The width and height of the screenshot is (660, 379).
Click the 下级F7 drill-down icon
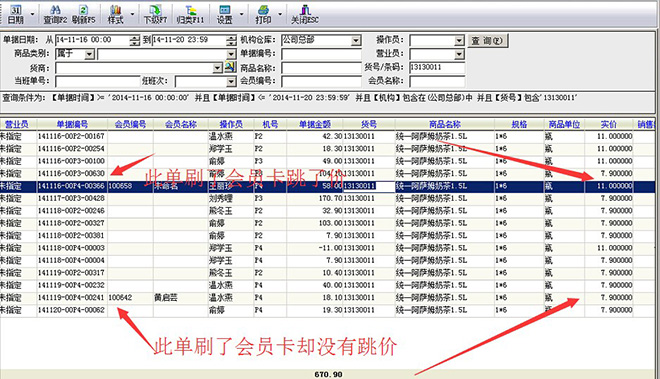click(155, 10)
